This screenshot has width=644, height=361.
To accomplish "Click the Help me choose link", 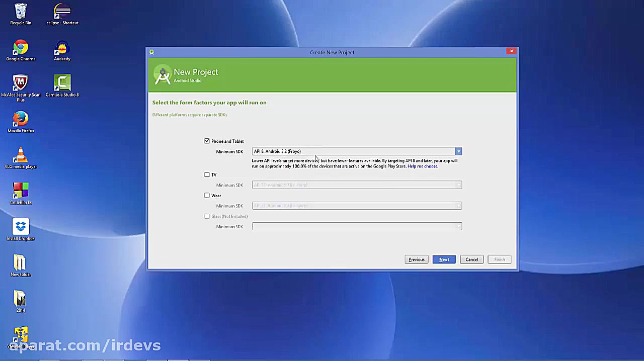I will [x=422, y=166].
